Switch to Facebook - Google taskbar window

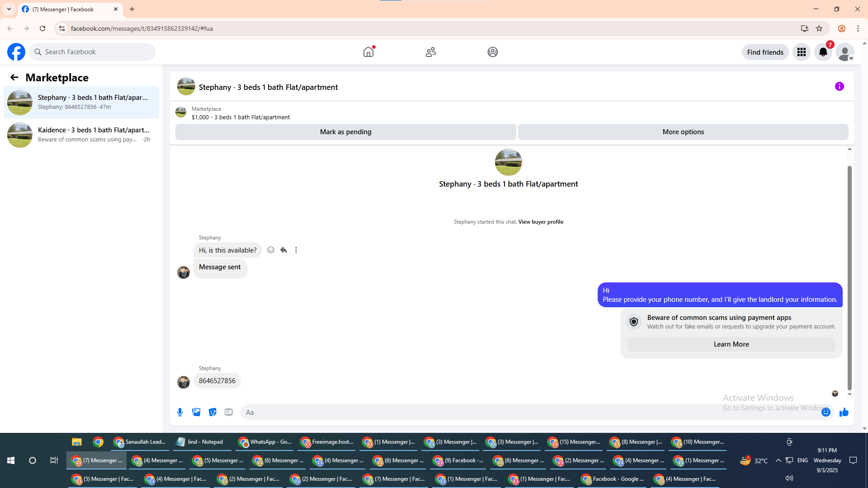613,479
